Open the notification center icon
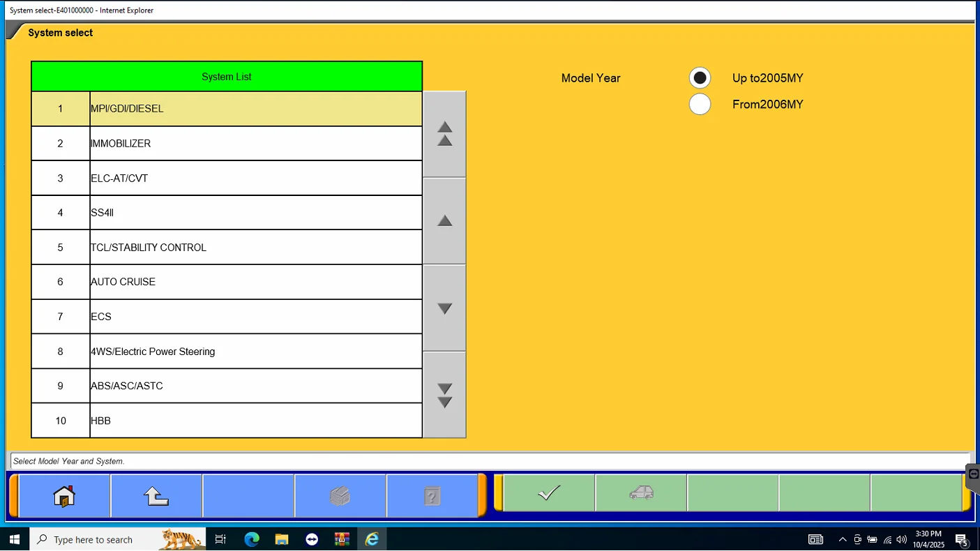 (x=961, y=539)
